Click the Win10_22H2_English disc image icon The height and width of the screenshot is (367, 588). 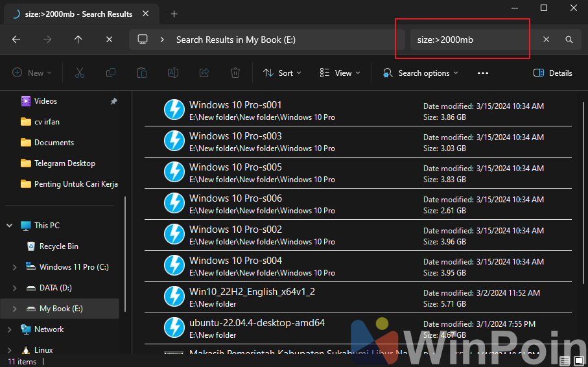[174, 296]
